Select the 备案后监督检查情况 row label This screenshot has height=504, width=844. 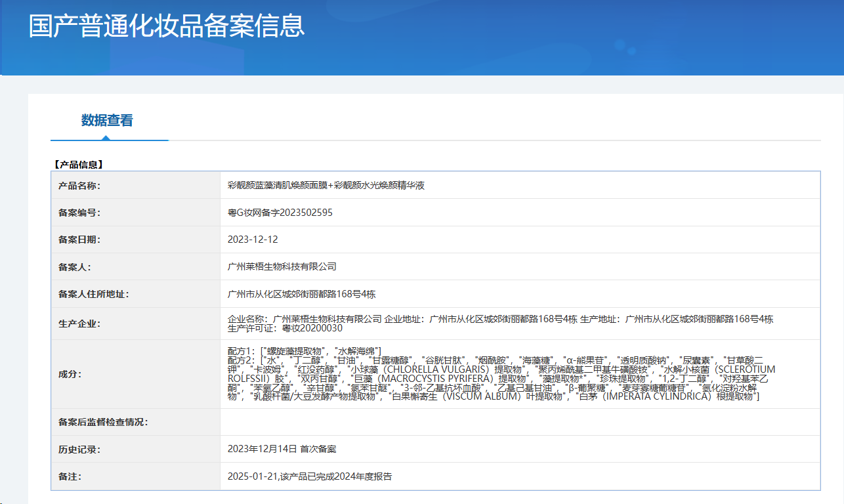(103, 422)
